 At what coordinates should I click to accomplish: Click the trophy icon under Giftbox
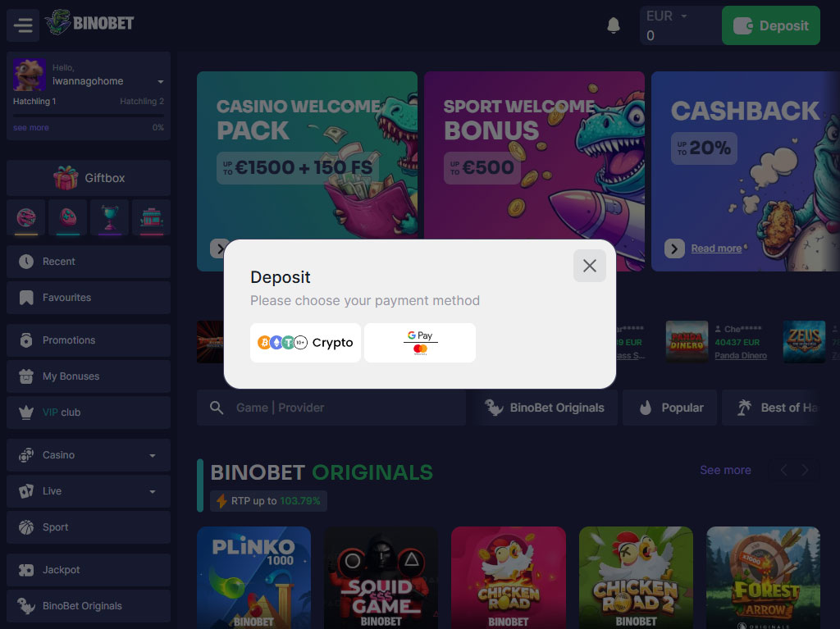pyautogui.click(x=110, y=217)
